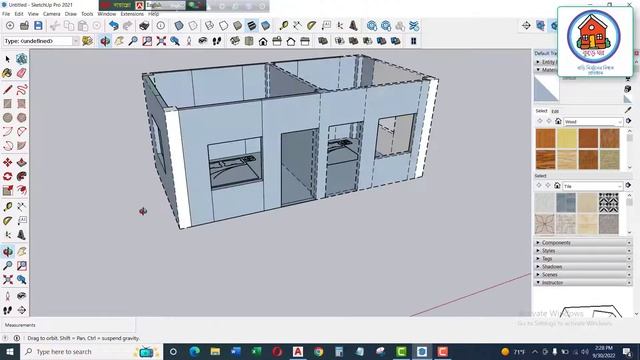The image size is (640, 360).
Task: Choose the Circle tool
Action: [7, 118]
